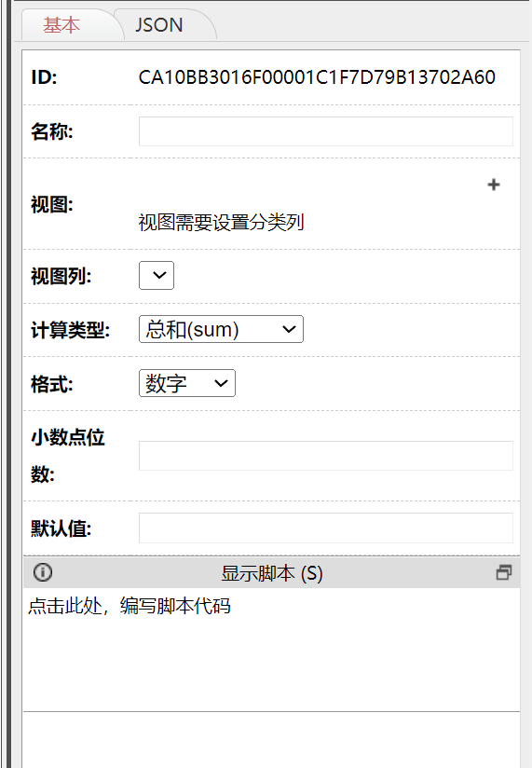The height and width of the screenshot is (768, 532).
Task: Switch to the JSON tab
Action: (x=159, y=25)
